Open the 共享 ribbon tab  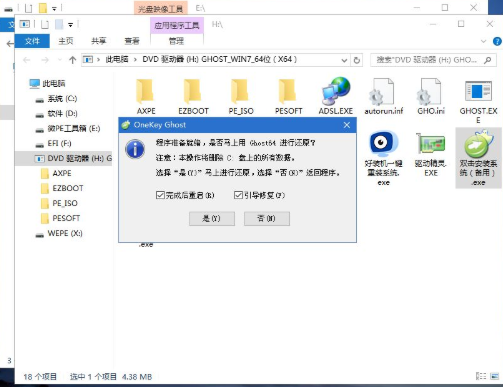tap(99, 41)
